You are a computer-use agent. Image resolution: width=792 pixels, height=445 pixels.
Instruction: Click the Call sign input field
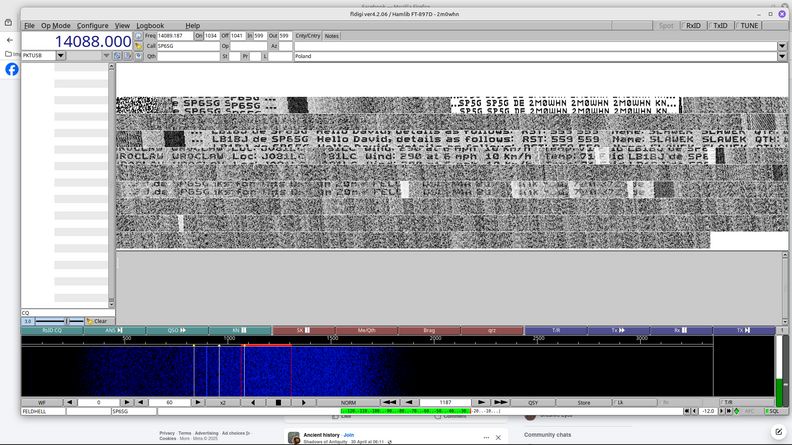[188, 46]
